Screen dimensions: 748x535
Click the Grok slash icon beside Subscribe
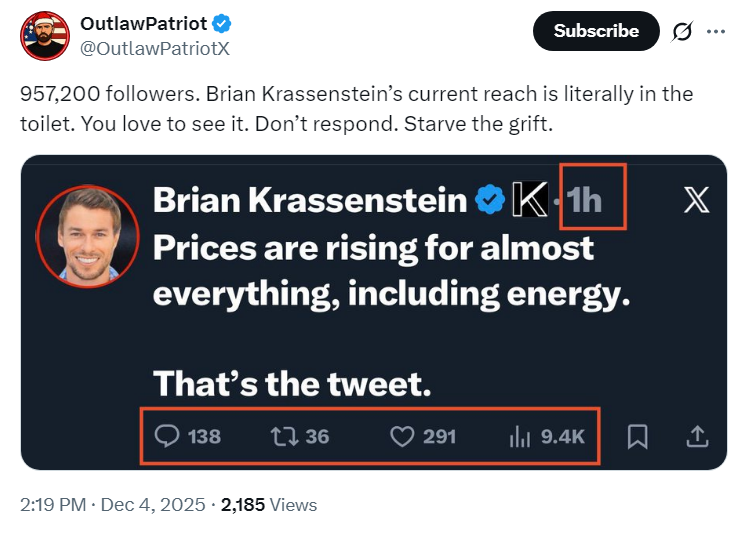pyautogui.click(x=682, y=31)
